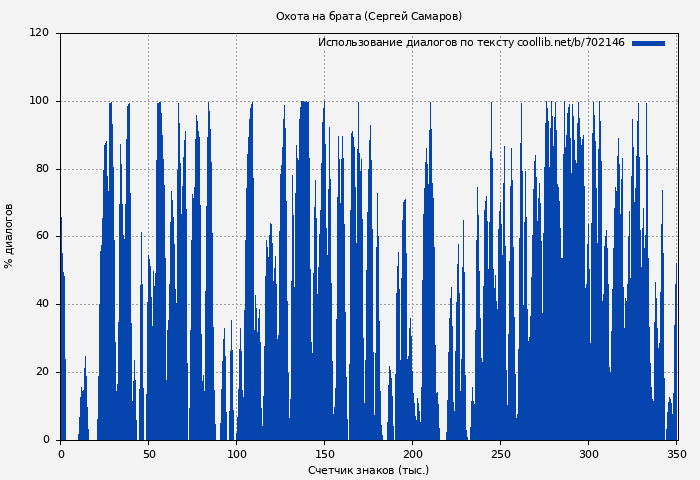Click y-axis tick label 20
700x480 pixels.
(x=42, y=372)
